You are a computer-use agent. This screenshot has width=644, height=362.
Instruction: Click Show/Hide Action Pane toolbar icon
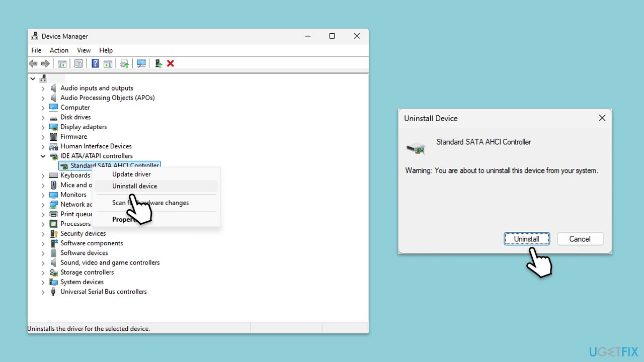coord(108,63)
